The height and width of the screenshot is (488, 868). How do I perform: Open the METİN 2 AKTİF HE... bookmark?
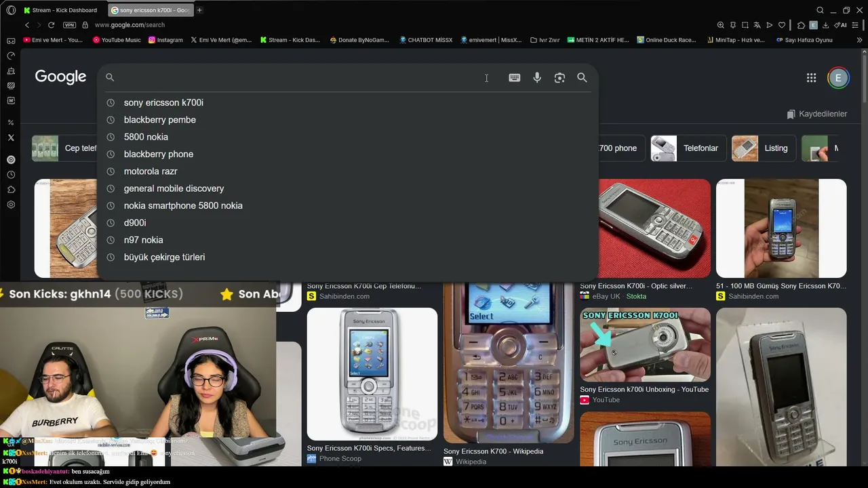click(598, 40)
